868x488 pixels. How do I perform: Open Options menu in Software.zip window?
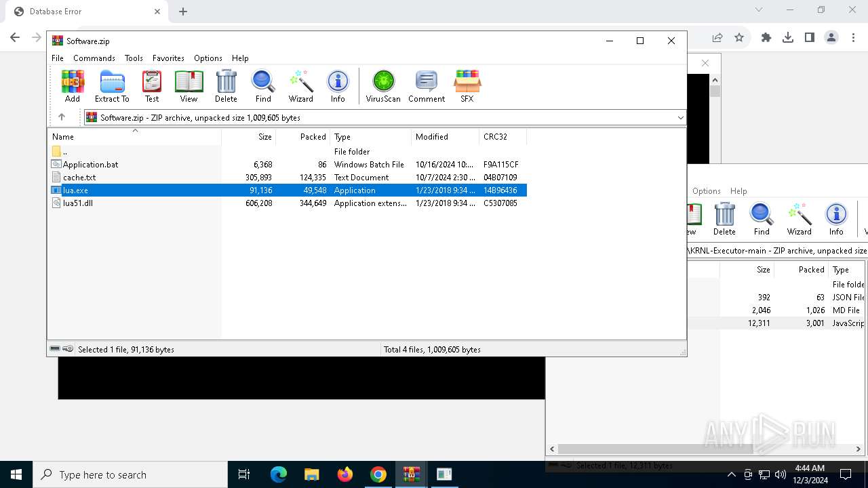[208, 58]
